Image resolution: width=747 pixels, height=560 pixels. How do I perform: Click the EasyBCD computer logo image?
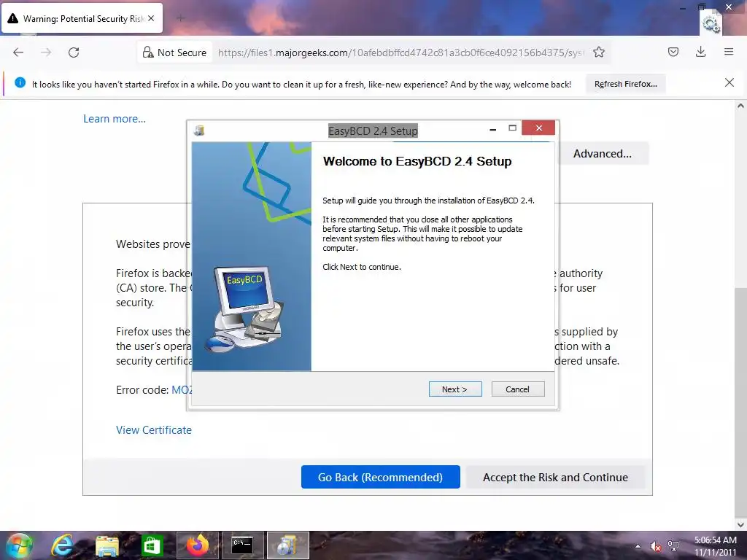click(x=246, y=308)
